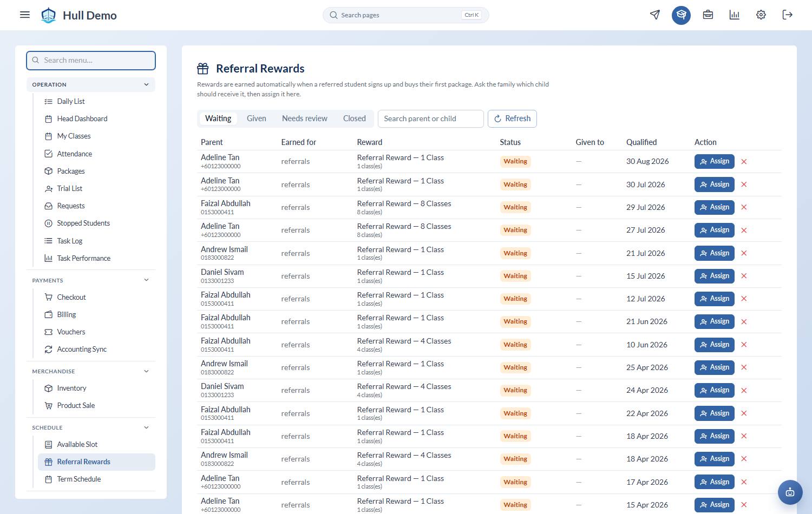The width and height of the screenshot is (812, 514).
Task: Dismiss reward dated 17 Apr 2026
Action: (x=744, y=482)
